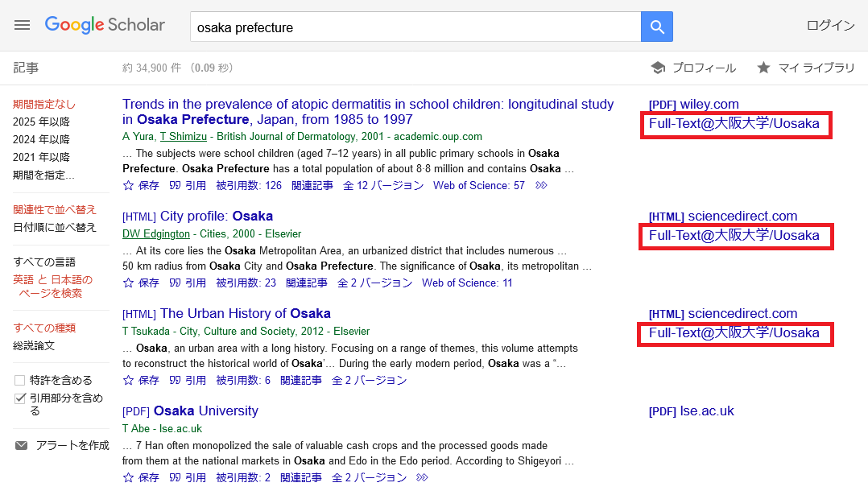Image resolution: width=868 pixels, height=491 pixels.
Task: Toggle the include patents checkbox
Action: point(20,380)
